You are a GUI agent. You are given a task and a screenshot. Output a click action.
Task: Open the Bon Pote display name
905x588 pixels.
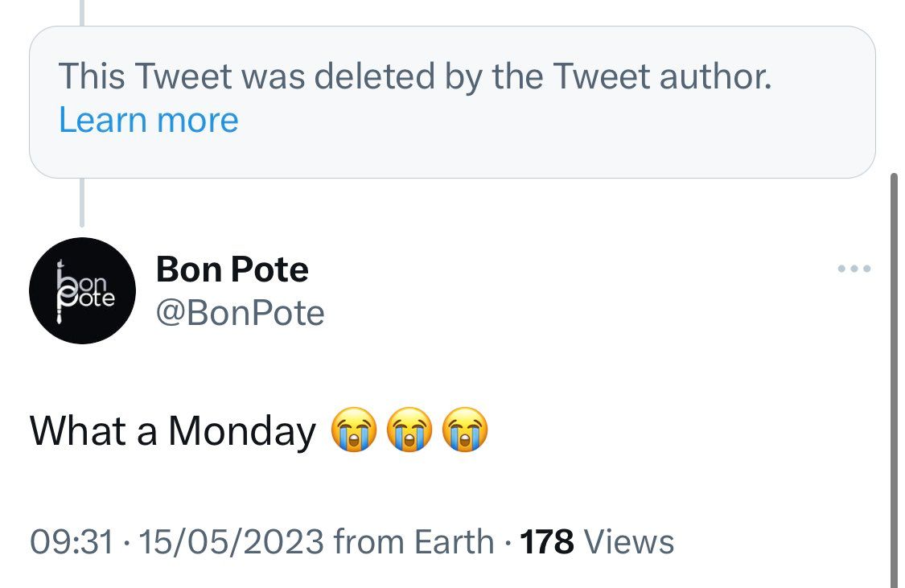point(232,269)
